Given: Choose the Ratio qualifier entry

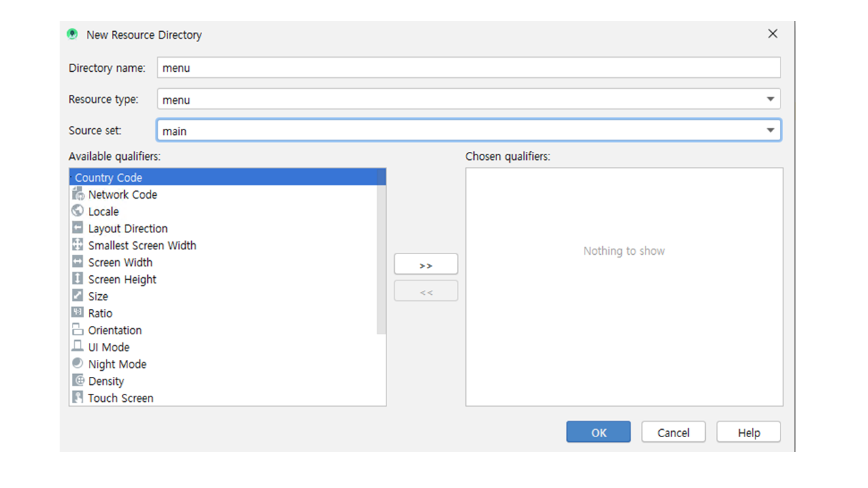Looking at the screenshot, I should point(100,313).
